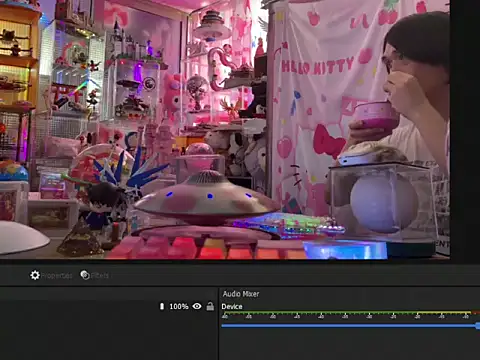Click the 100% value in the source row
This screenshot has height=360, width=480.
point(179,306)
